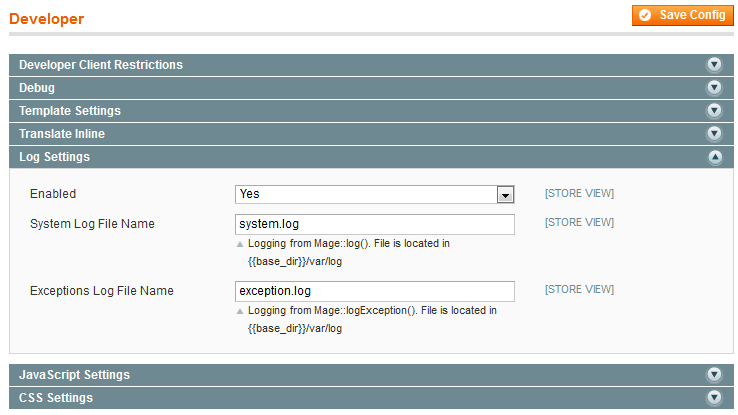Expand the Debug section arrow icon
Viewport: 738px width, 415px height.
pos(714,88)
